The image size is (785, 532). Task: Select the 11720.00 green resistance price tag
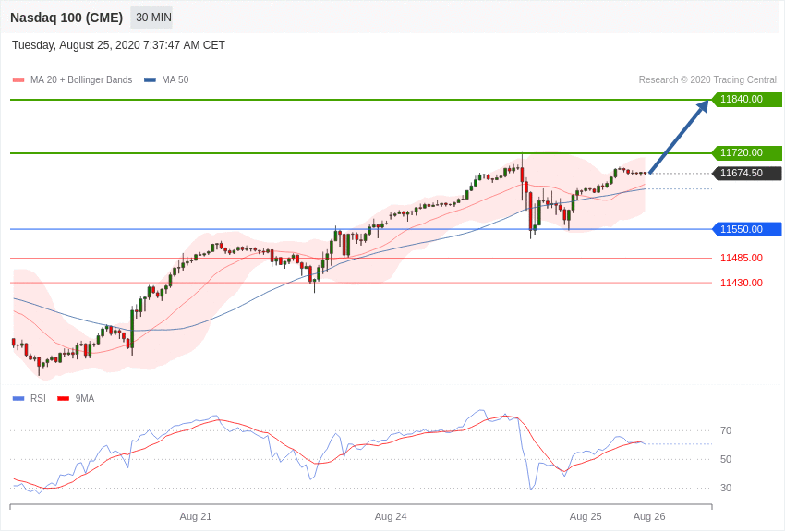click(x=746, y=153)
